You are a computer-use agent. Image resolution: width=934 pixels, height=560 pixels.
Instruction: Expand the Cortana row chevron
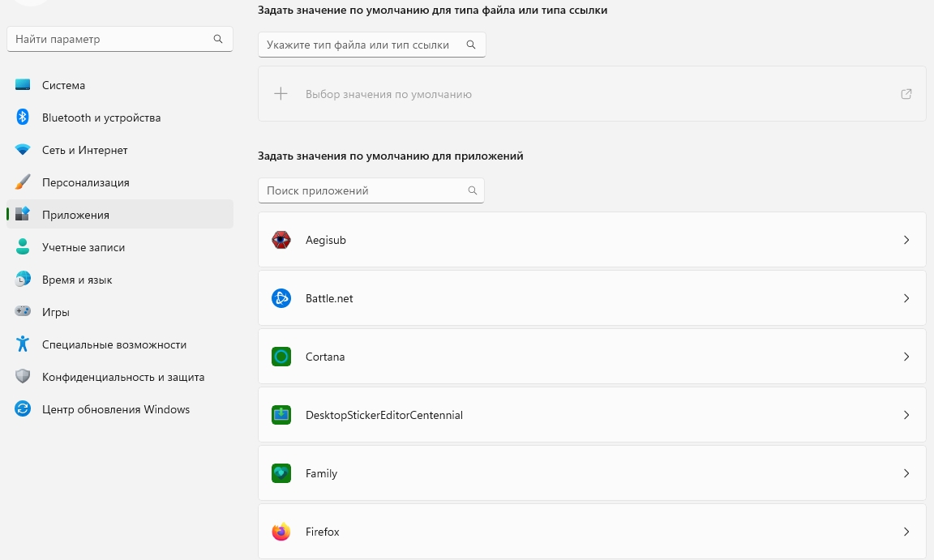(906, 357)
